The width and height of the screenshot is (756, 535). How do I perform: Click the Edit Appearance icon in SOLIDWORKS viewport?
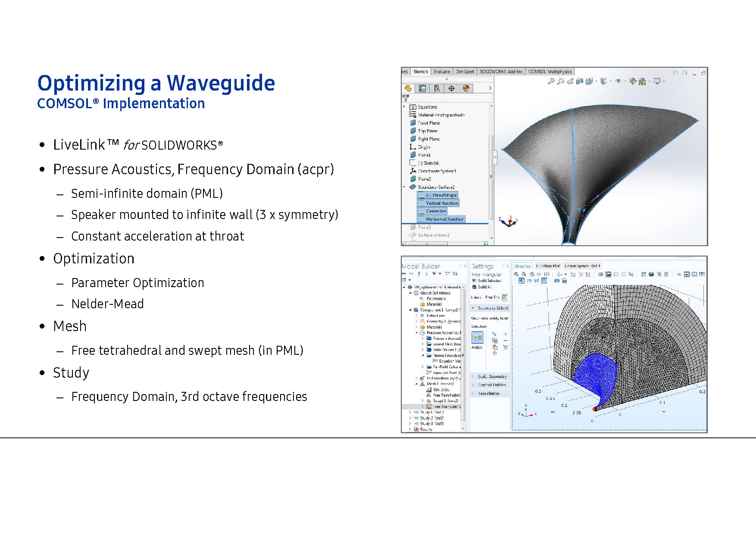pyautogui.click(x=632, y=81)
